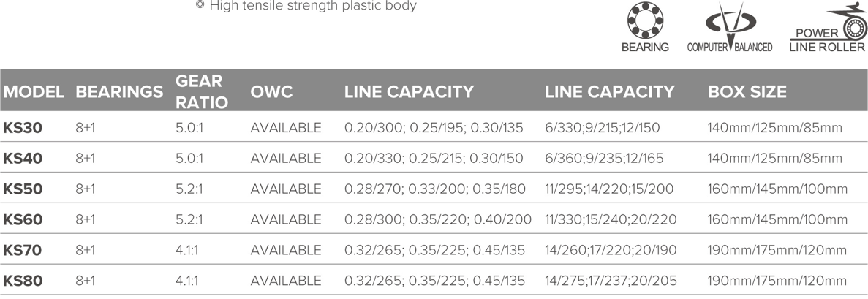Screen dimensions: 868x299
Task: Click the KS40 model row label
Action: click(x=23, y=159)
